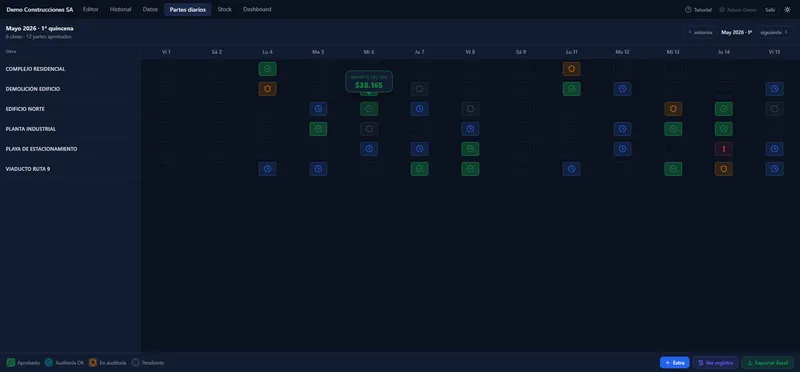Switch to the Editor tab

tap(91, 9)
